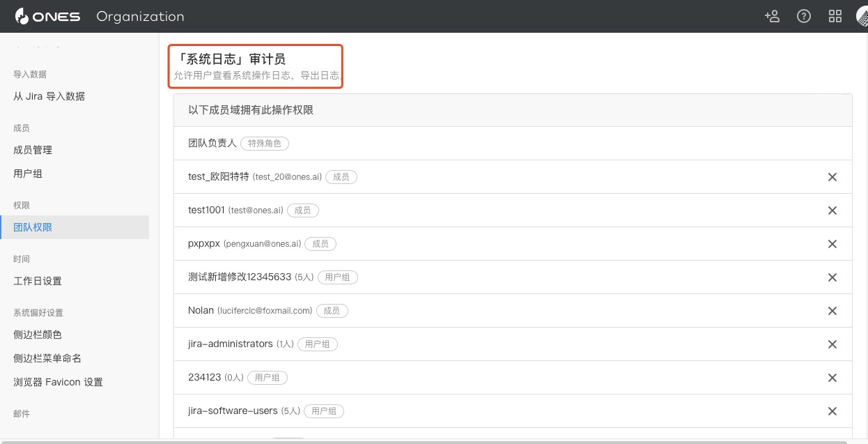
Task: Remove 234123 user group entry
Action: [832, 378]
